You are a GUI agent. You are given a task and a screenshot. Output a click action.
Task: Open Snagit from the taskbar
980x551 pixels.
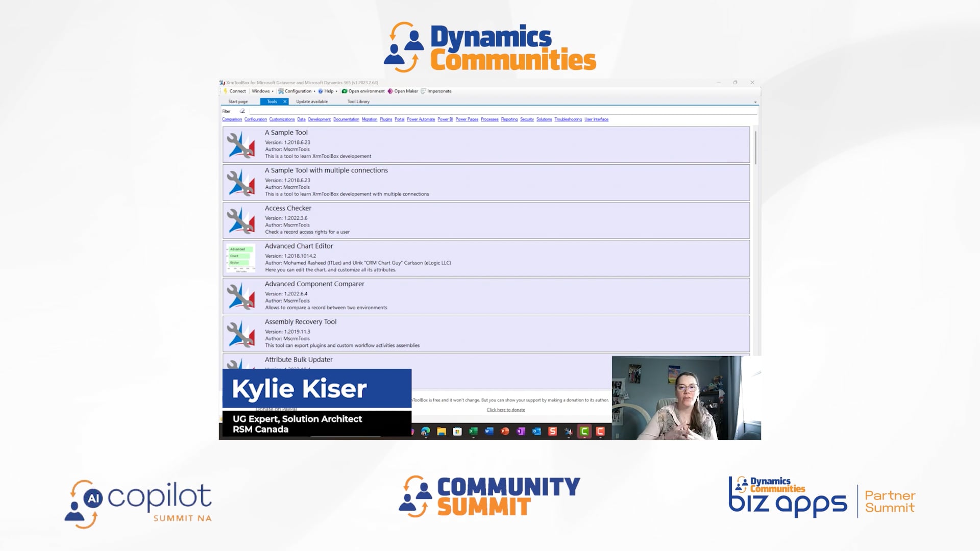(552, 432)
